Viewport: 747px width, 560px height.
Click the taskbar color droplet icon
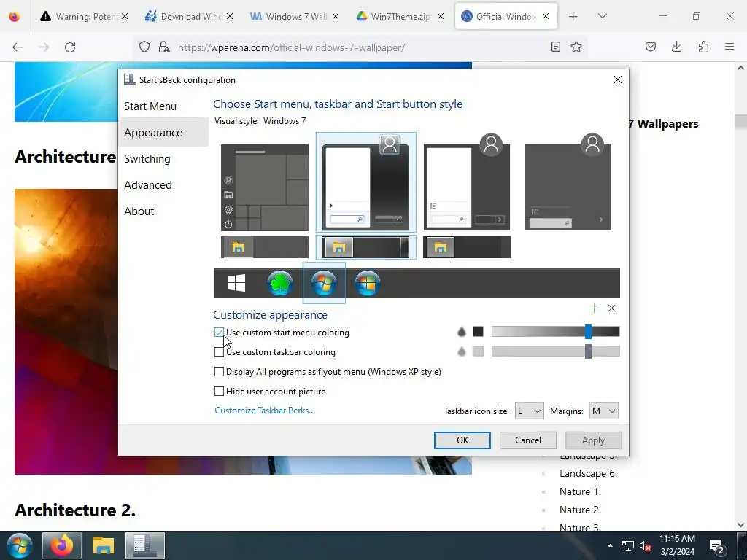[461, 351]
